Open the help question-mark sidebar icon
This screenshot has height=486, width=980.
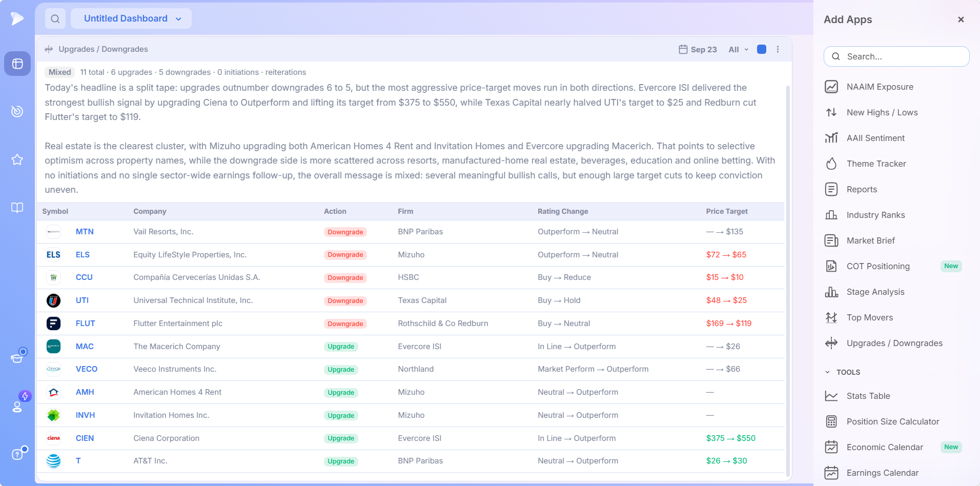pyautogui.click(x=17, y=454)
